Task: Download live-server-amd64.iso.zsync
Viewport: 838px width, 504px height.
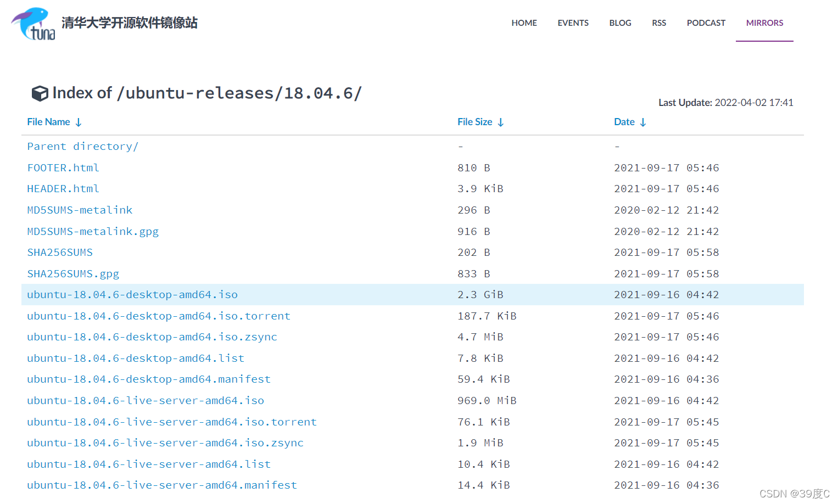Action: point(165,443)
